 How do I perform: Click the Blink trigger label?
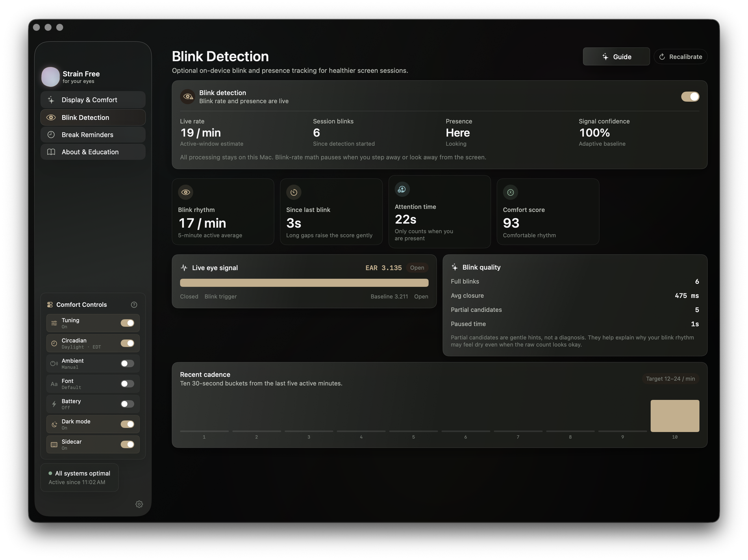tap(220, 297)
